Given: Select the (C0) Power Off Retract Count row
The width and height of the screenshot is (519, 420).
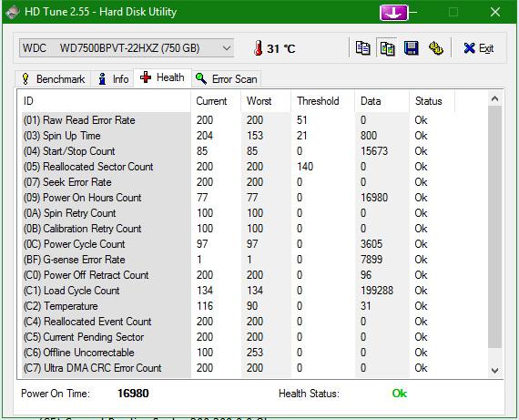Looking at the screenshot, I should tap(239, 275).
